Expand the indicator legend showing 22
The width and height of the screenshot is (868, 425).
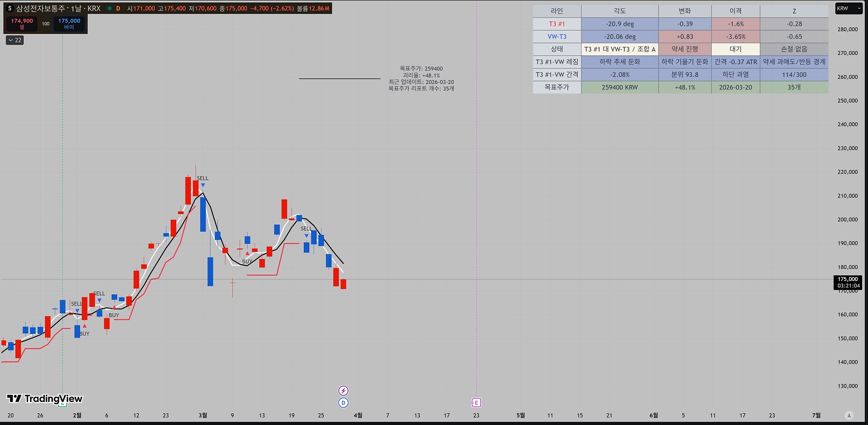click(15, 40)
